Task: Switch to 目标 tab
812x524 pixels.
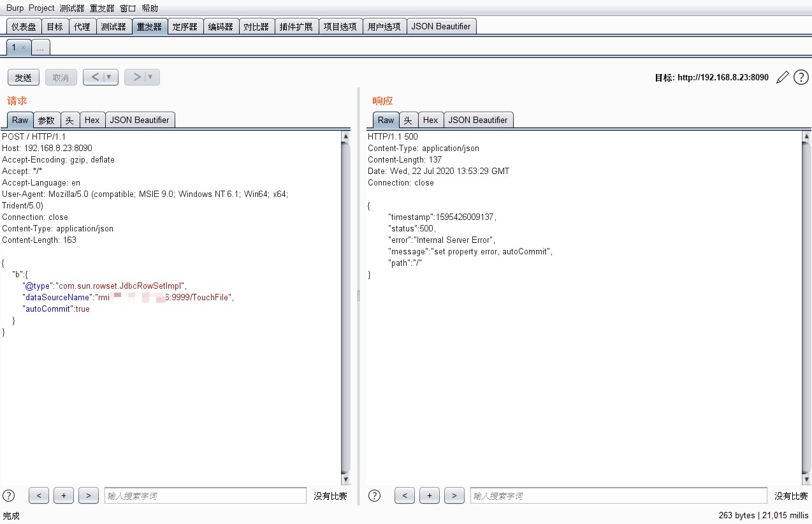Action: (55, 26)
